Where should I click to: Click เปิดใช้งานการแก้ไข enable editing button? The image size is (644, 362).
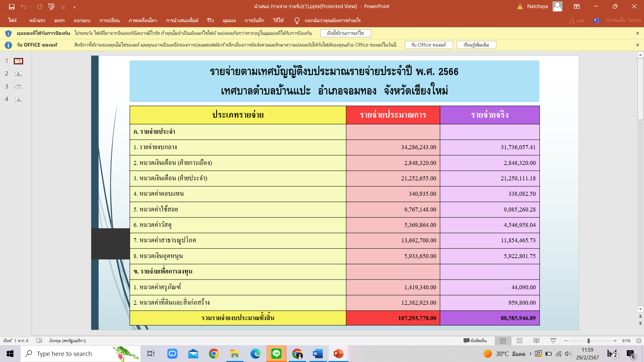pos(345,33)
